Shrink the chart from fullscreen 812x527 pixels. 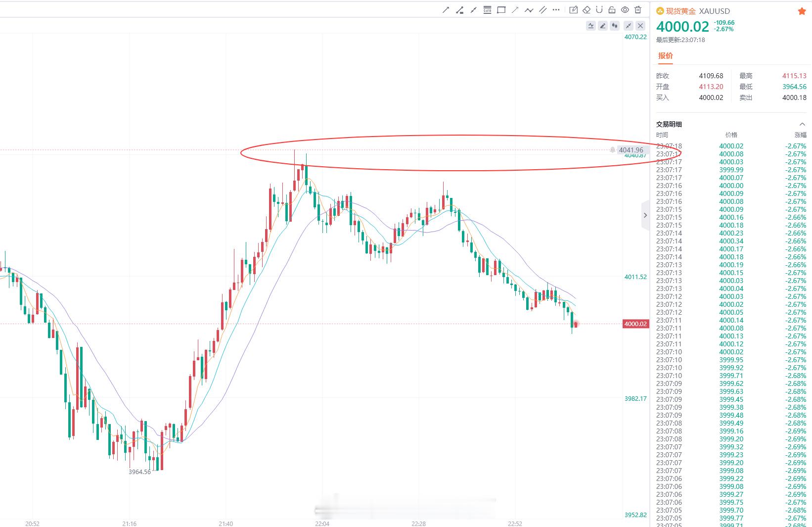629,26
